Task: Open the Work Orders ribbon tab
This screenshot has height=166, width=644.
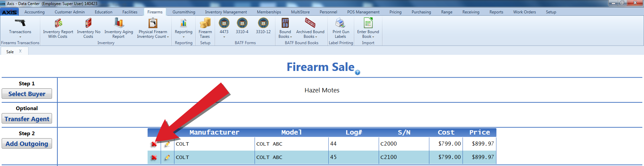Action: pyautogui.click(x=525, y=12)
